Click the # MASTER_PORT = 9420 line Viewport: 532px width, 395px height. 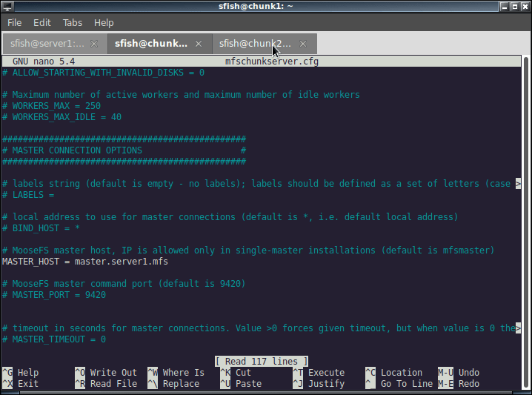click(54, 295)
